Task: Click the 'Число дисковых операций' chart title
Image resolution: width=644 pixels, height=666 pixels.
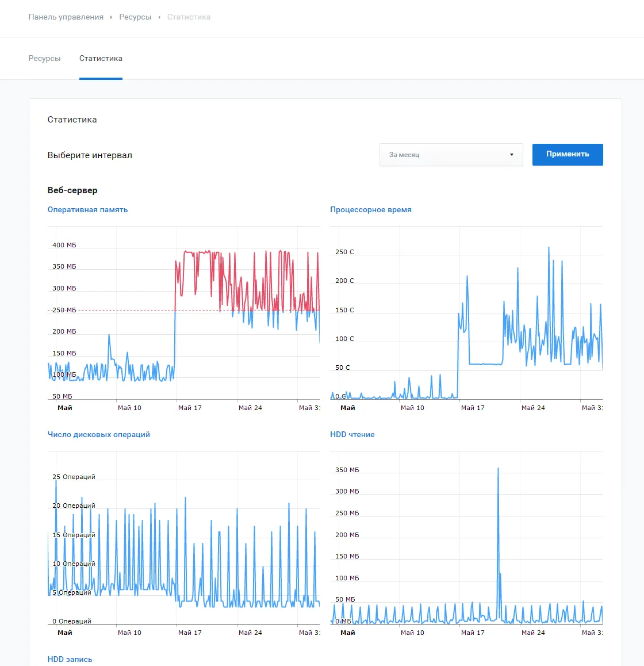Action: click(98, 435)
